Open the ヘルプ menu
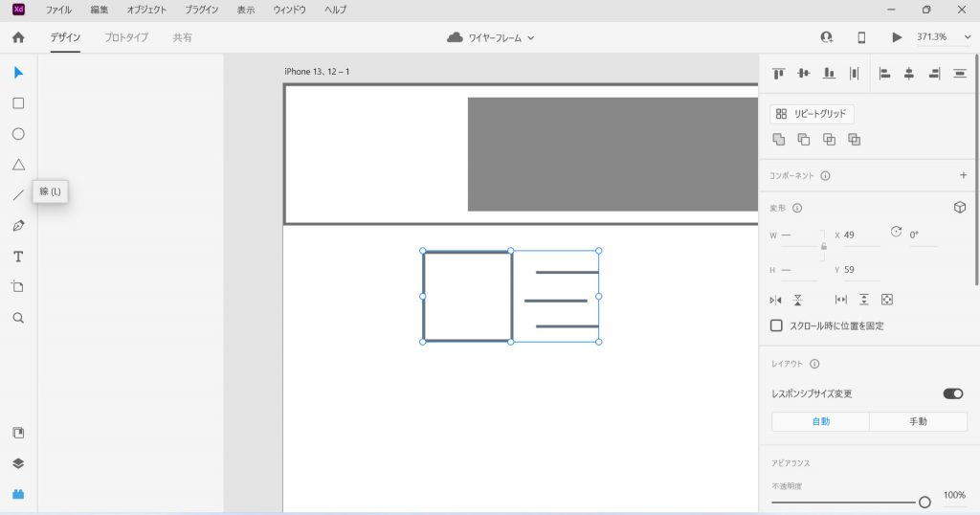Image resolution: width=980 pixels, height=515 pixels. pyautogui.click(x=335, y=10)
